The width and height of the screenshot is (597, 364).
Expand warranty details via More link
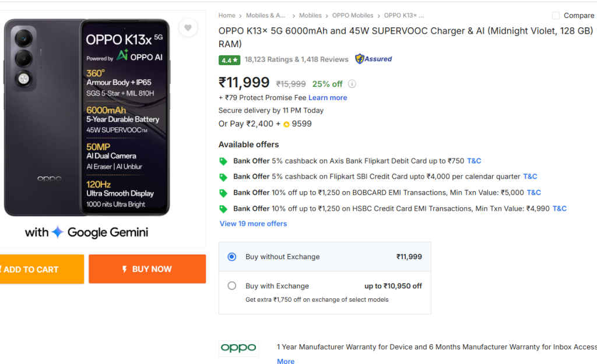tap(285, 361)
